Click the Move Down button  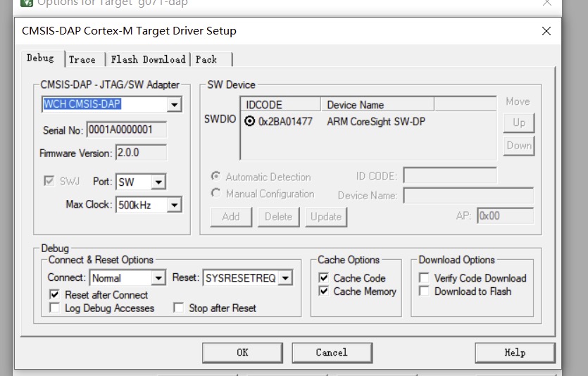click(519, 146)
